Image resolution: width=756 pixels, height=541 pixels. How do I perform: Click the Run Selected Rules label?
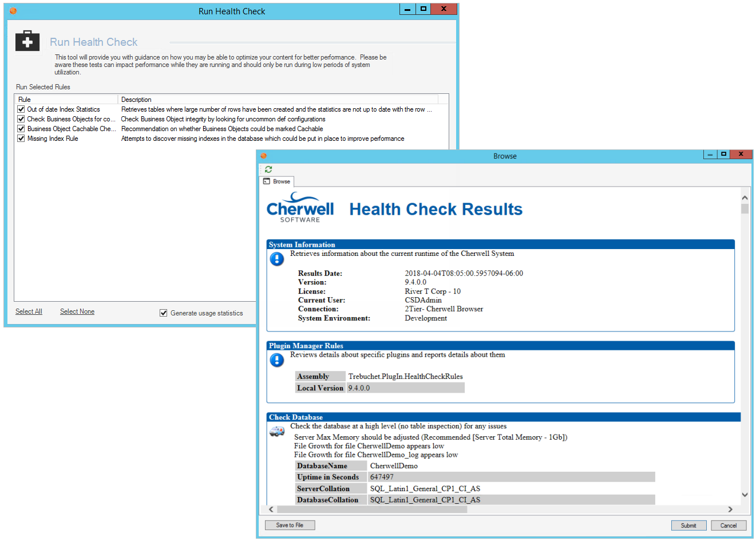43,87
